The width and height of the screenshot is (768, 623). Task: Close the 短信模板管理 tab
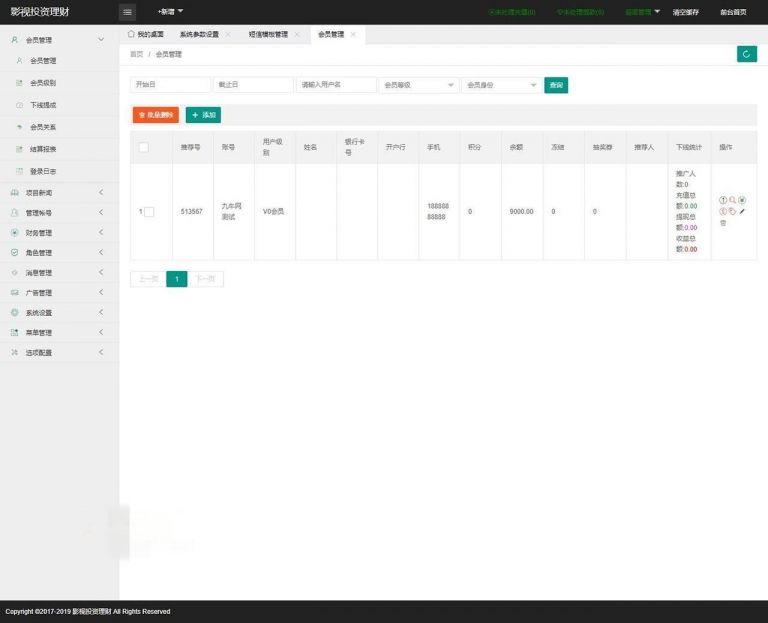click(297, 34)
